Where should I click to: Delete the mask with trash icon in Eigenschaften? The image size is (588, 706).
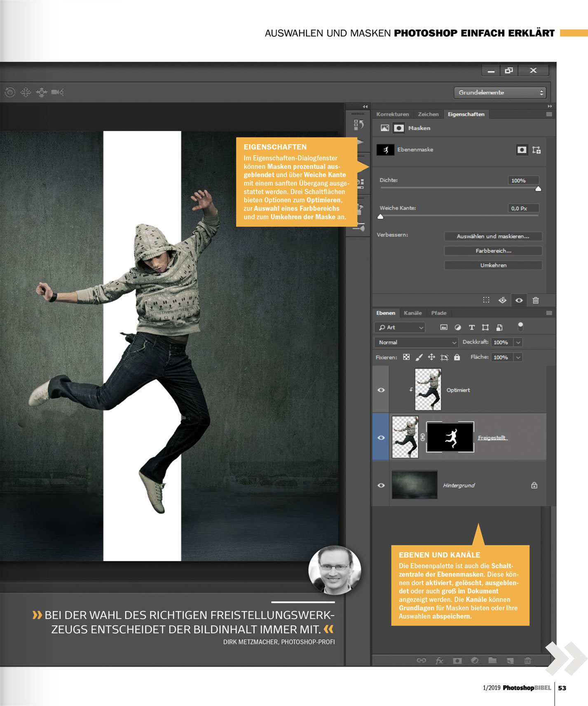point(536,300)
